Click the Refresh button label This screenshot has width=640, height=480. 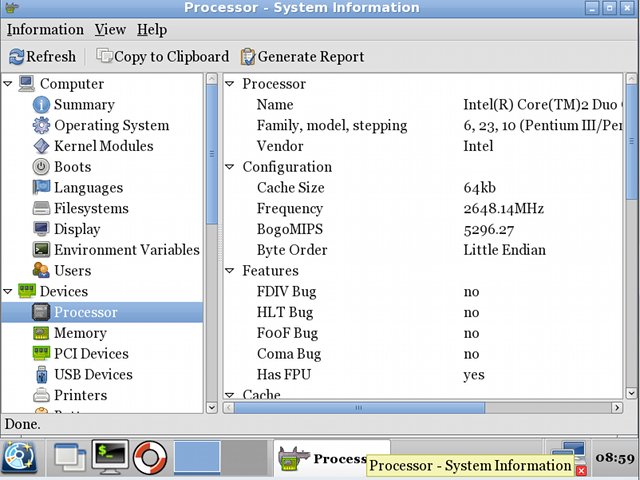pyautogui.click(x=51, y=56)
